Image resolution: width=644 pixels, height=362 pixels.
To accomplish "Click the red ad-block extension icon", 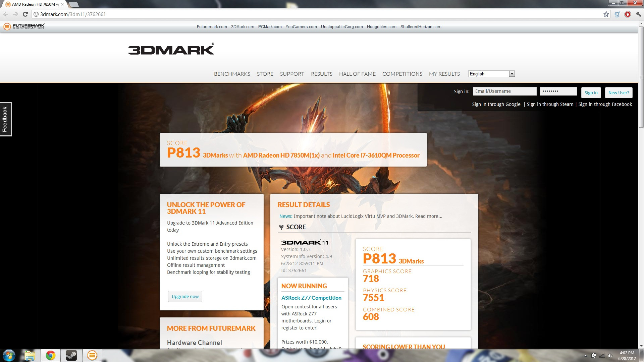I will tap(628, 14).
